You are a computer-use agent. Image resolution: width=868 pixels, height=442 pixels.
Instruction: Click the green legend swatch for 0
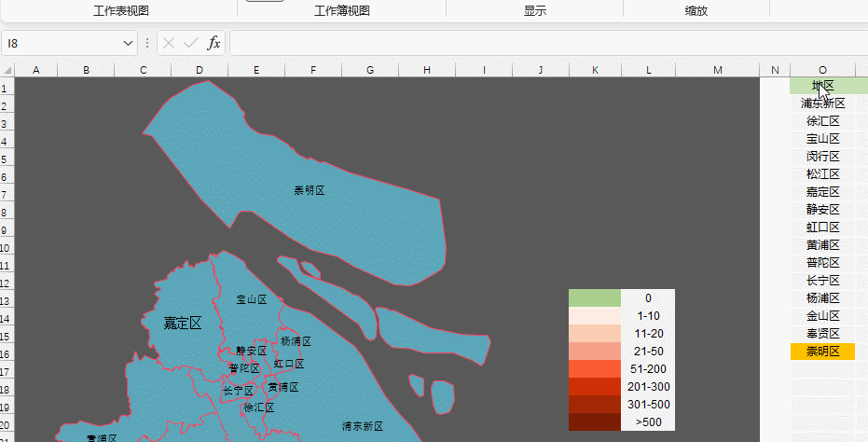pyautogui.click(x=594, y=298)
